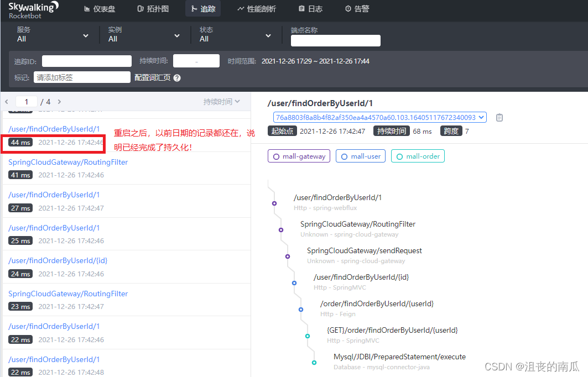Click the SpringCloudGateway/sendRequest span label
This screenshot has width=588, height=377.
point(364,251)
